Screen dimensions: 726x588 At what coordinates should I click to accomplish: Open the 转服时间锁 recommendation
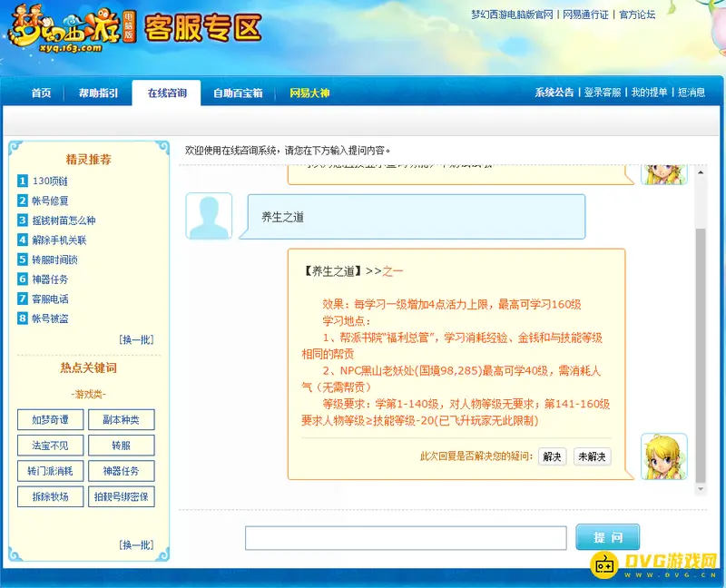tap(54, 260)
